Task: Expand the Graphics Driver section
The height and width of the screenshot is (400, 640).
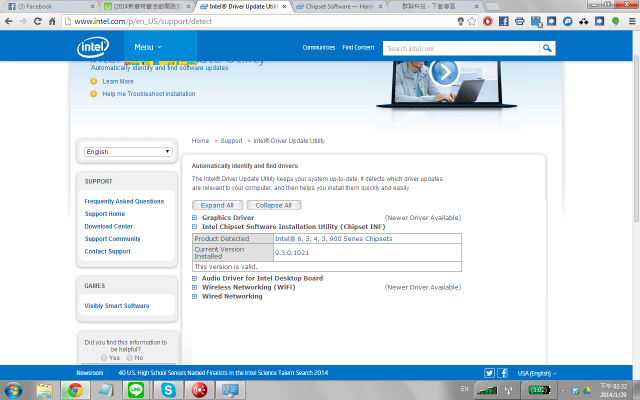Action: click(194, 218)
